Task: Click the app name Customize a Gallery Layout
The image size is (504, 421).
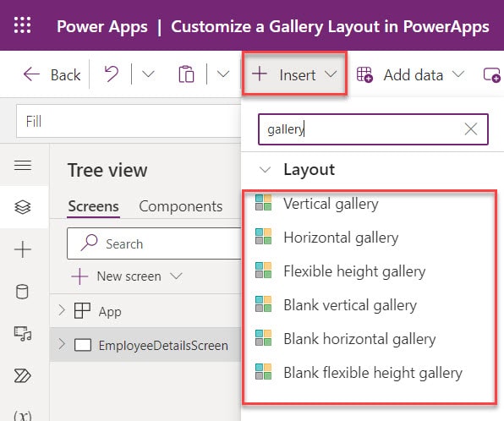Action: click(330, 26)
